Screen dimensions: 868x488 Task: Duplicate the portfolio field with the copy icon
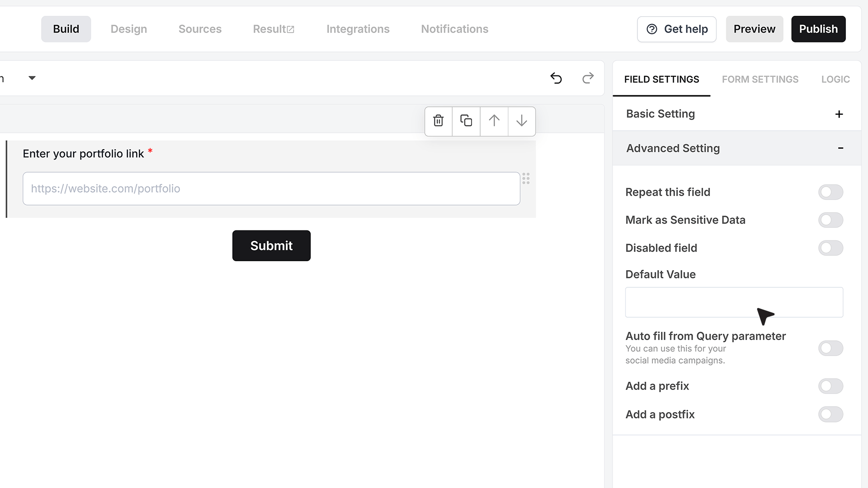[466, 121]
